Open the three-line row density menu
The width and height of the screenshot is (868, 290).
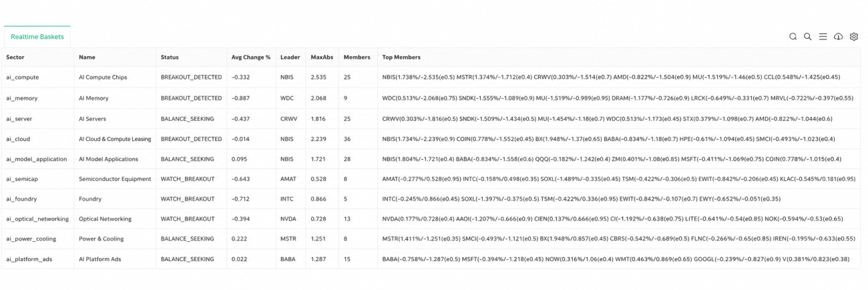point(823,37)
